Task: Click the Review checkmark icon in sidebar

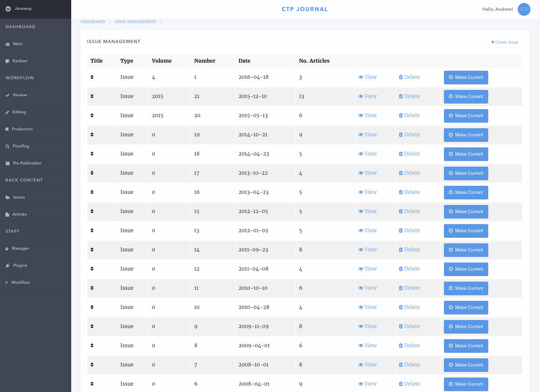Action: (7, 95)
